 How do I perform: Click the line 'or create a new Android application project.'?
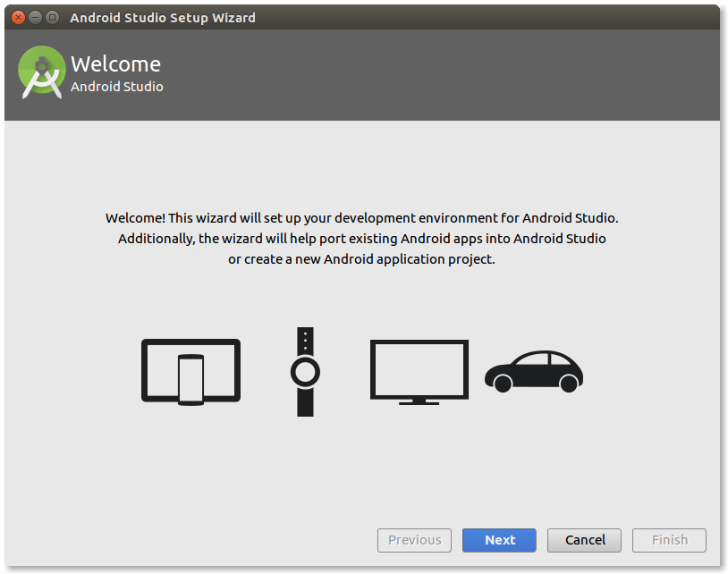(361, 259)
